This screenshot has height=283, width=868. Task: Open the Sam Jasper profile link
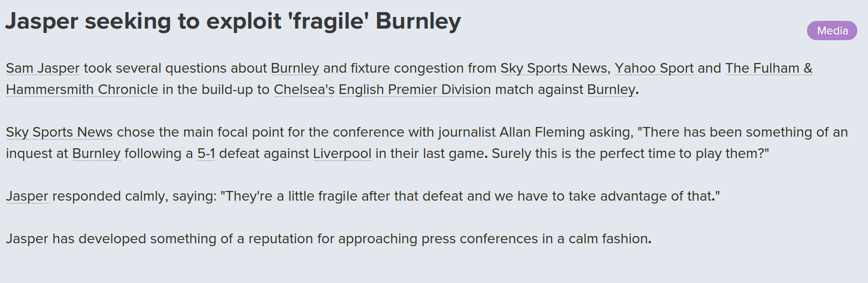pyautogui.click(x=43, y=68)
